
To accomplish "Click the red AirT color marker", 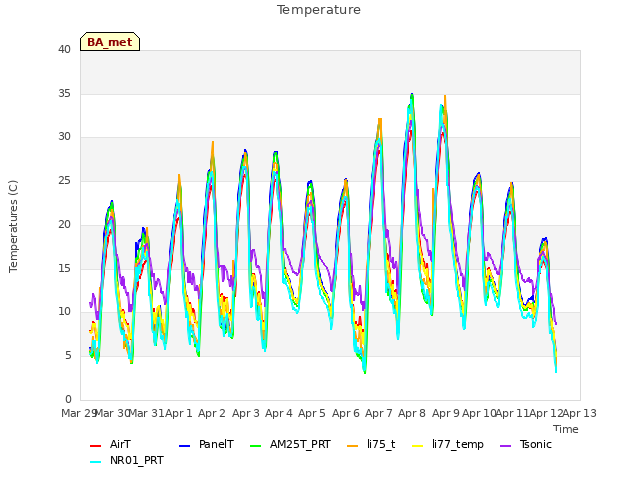I will pos(95,446).
